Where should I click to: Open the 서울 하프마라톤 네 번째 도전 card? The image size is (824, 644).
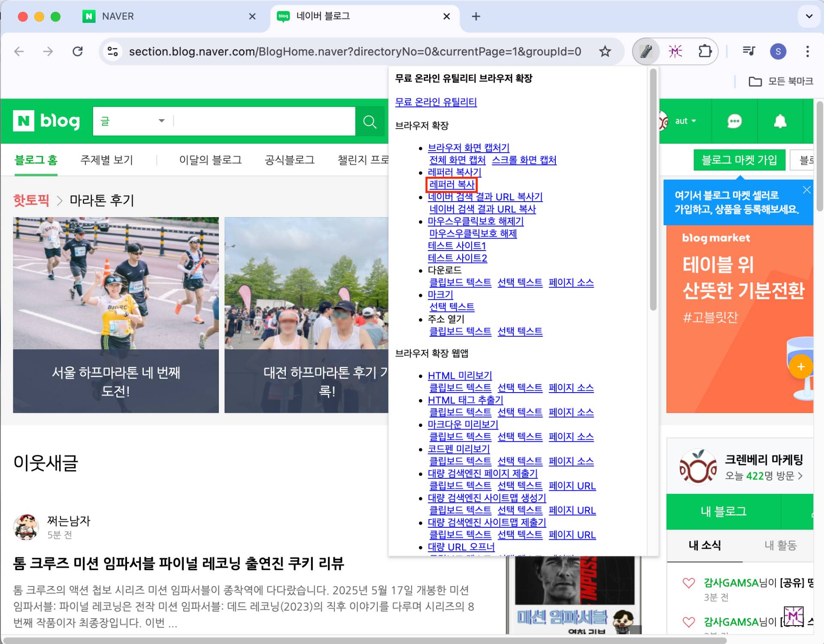(116, 315)
